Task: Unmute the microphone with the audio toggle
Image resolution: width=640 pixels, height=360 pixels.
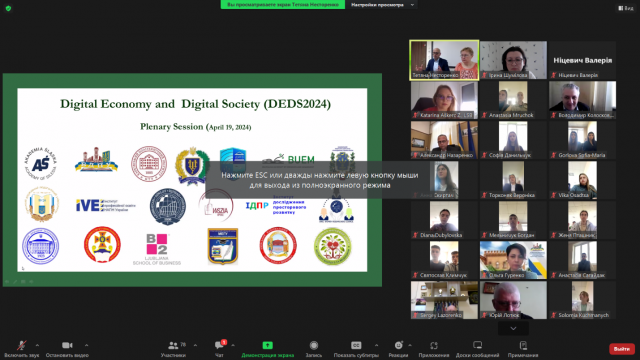Action: 21,345
